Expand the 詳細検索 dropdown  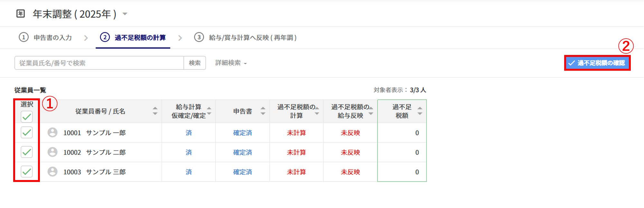point(231,63)
